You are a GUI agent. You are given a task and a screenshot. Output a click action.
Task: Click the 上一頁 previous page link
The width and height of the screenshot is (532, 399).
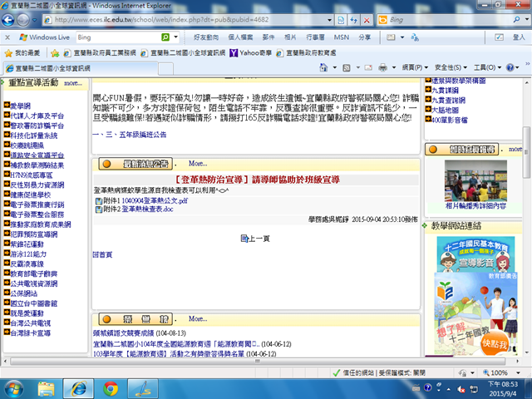(x=255, y=239)
